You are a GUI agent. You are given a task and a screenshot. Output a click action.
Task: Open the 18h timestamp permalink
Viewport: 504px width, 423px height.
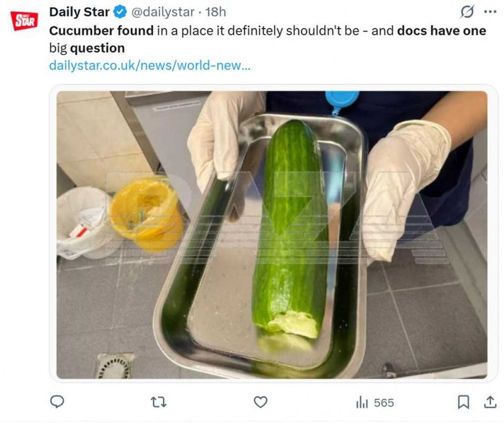click(216, 12)
